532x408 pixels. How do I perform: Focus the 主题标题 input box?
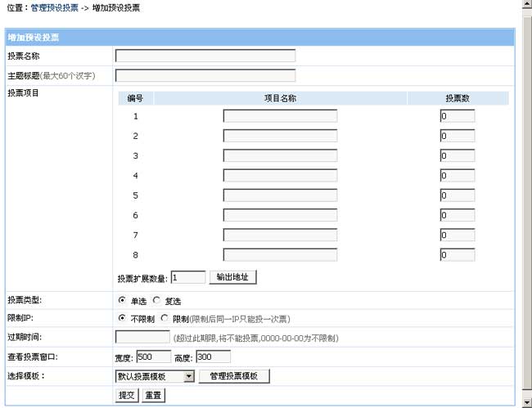coord(205,76)
